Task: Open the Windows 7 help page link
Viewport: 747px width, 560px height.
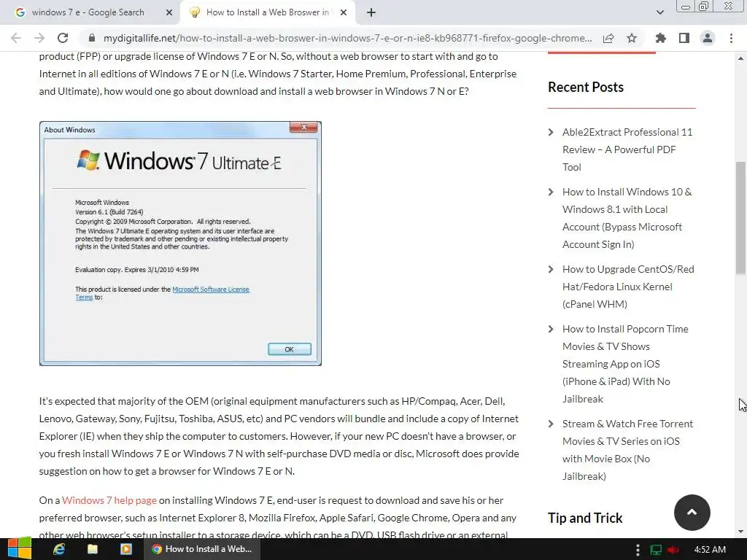Action: click(x=109, y=500)
